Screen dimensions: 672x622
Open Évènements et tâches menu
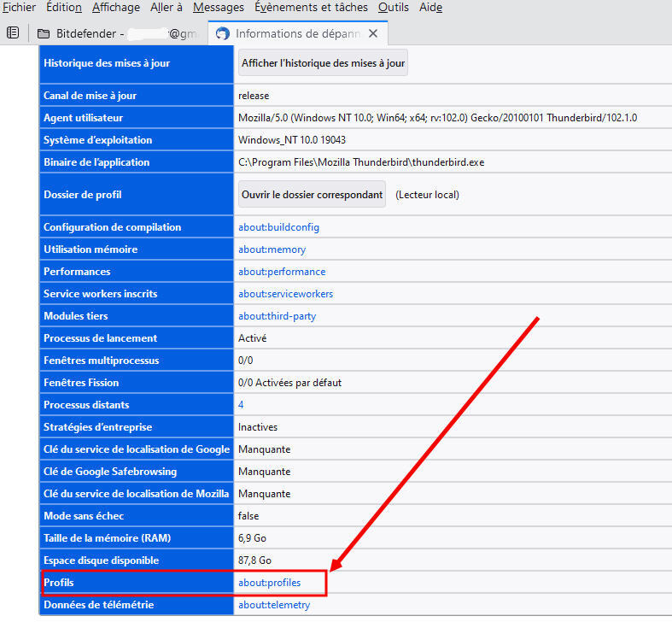[x=311, y=8]
